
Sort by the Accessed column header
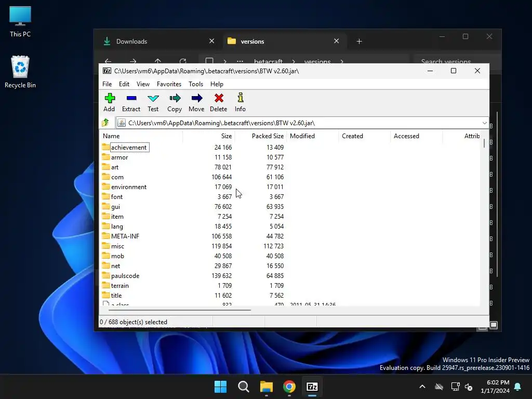(x=416, y=136)
